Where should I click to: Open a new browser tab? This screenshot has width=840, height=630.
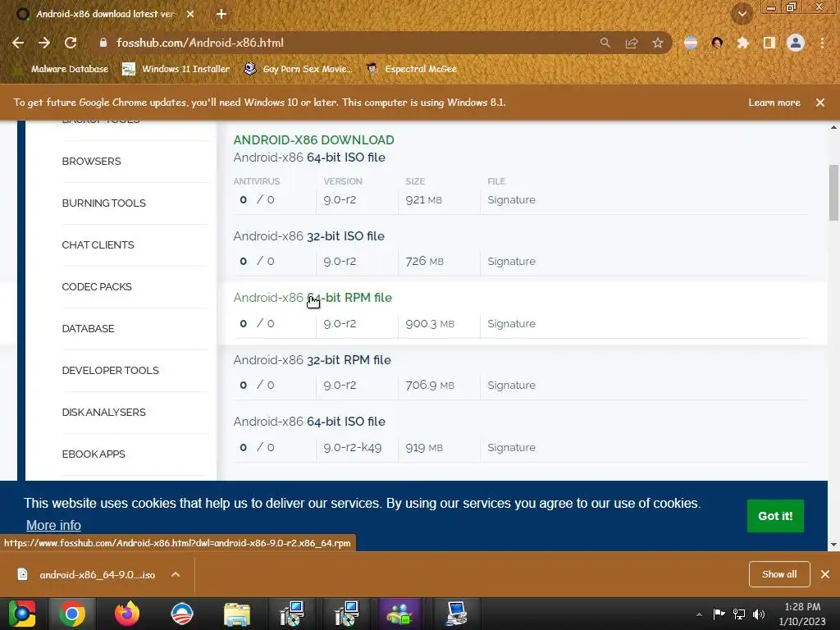221,14
